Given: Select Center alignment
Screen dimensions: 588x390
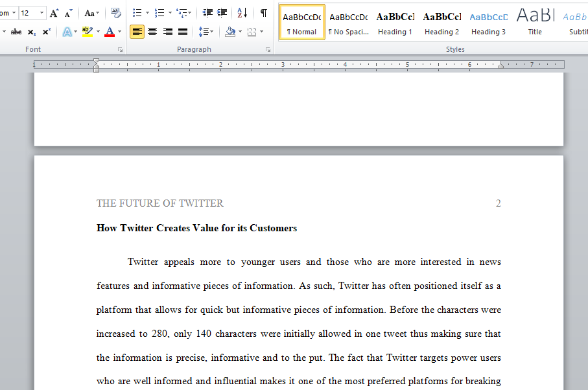Looking at the screenshot, I should coord(152,32).
